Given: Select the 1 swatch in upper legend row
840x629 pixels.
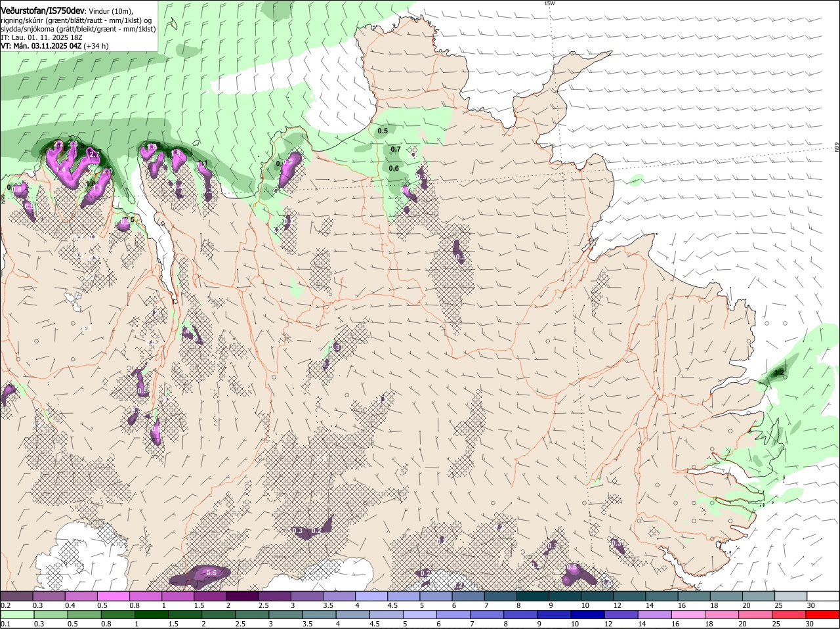Looking at the screenshot, I should (177, 596).
